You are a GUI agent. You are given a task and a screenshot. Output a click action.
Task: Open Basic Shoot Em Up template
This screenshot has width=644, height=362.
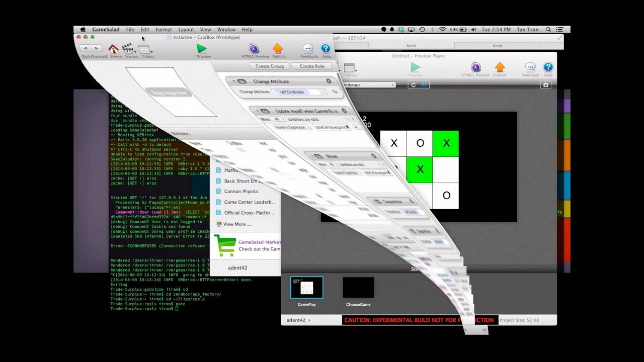tap(244, 181)
